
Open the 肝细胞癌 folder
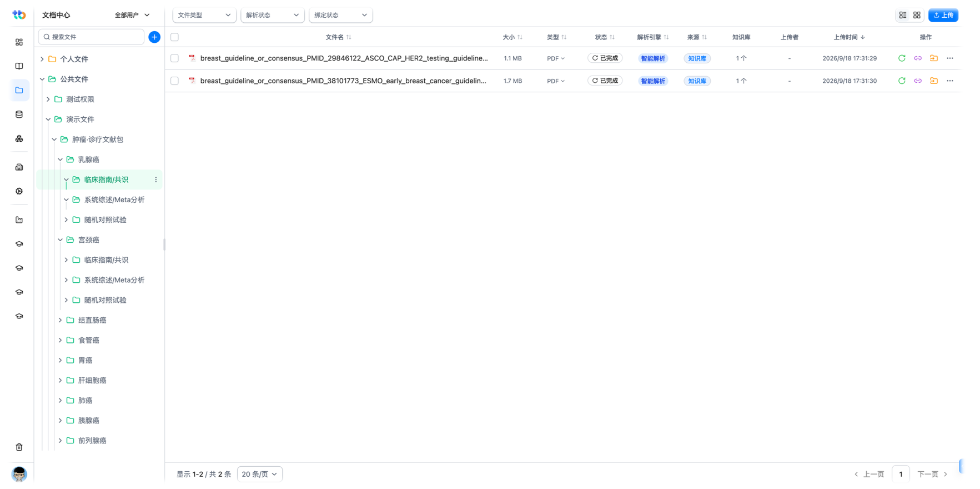92,381
